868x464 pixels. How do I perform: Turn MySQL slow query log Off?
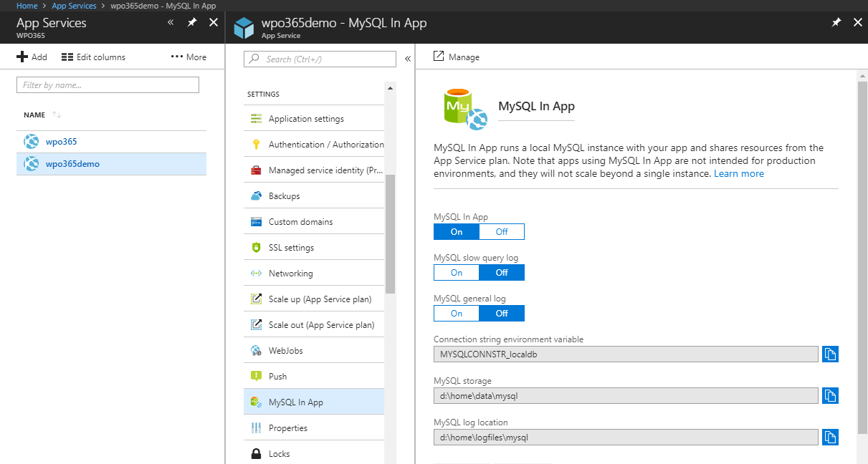coord(502,272)
